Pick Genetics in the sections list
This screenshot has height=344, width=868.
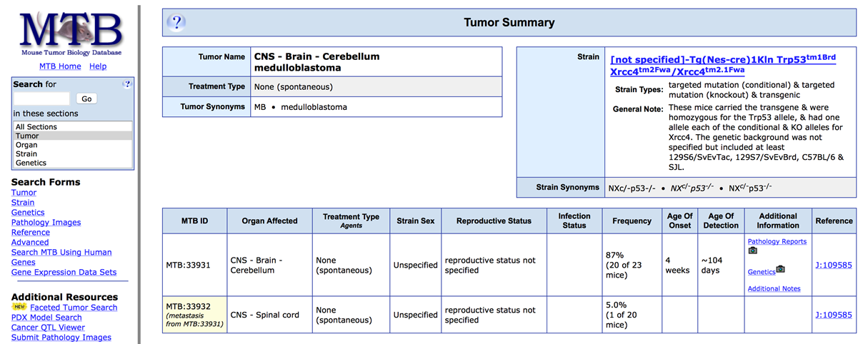[x=31, y=163]
